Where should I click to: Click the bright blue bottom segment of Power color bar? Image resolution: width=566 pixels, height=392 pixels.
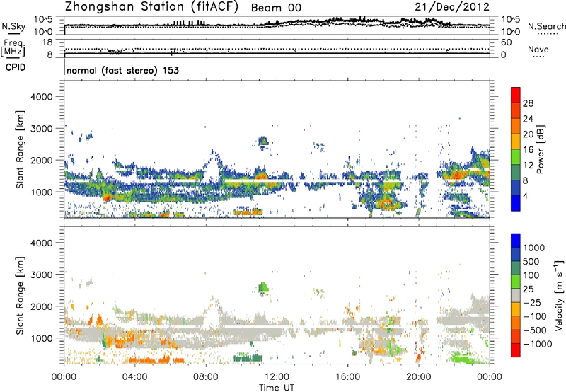coord(516,203)
